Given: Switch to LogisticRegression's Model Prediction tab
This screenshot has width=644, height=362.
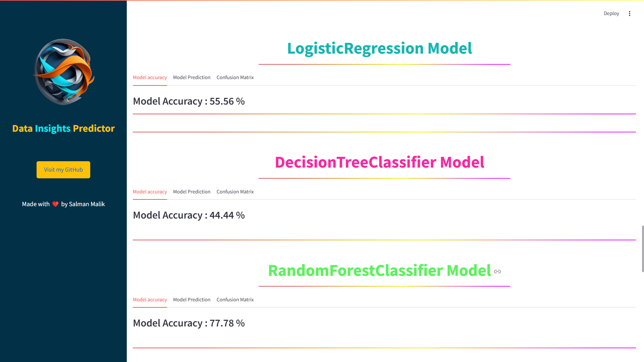Looking at the screenshot, I should pyautogui.click(x=192, y=77).
